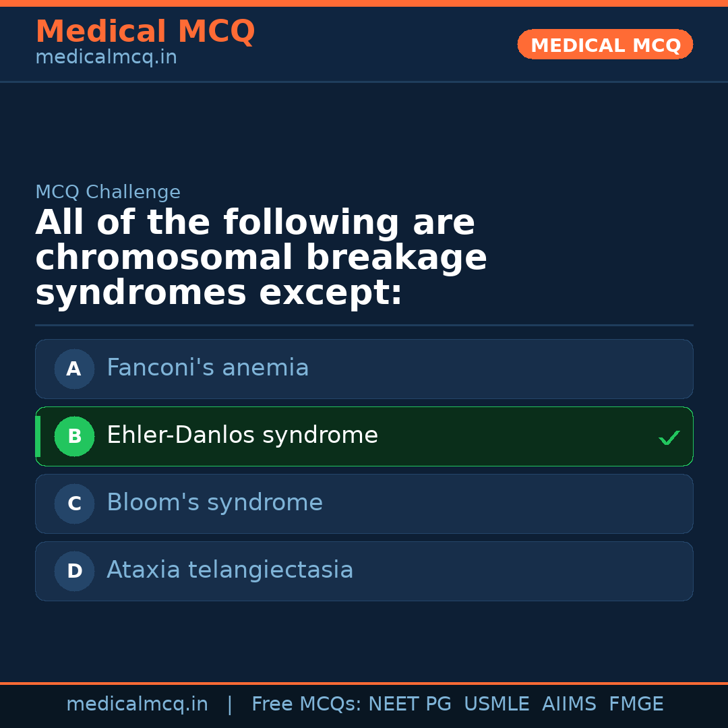Click the chromosomal breakage question text

pos(261,258)
